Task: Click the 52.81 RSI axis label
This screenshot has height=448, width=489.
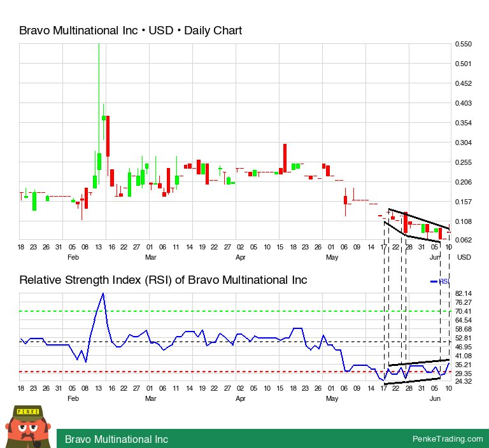Action: tap(464, 338)
